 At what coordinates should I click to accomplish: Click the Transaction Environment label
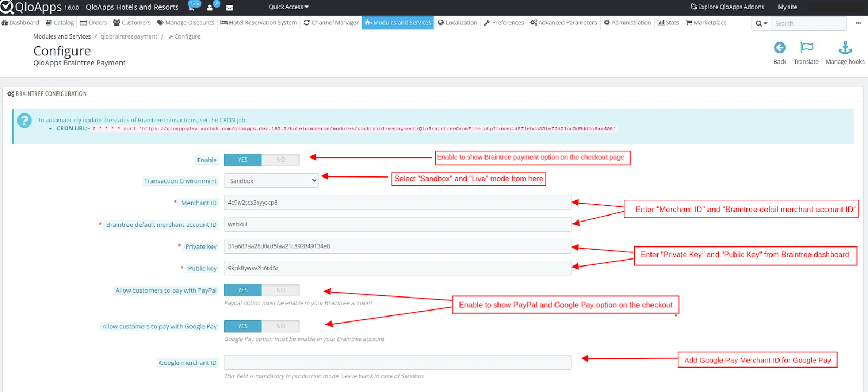[180, 181]
